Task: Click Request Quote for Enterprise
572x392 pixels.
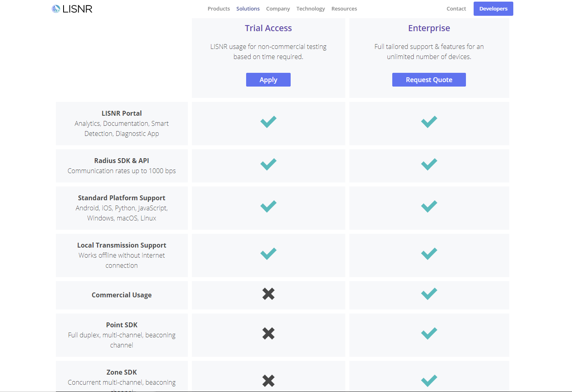Action: click(x=429, y=80)
